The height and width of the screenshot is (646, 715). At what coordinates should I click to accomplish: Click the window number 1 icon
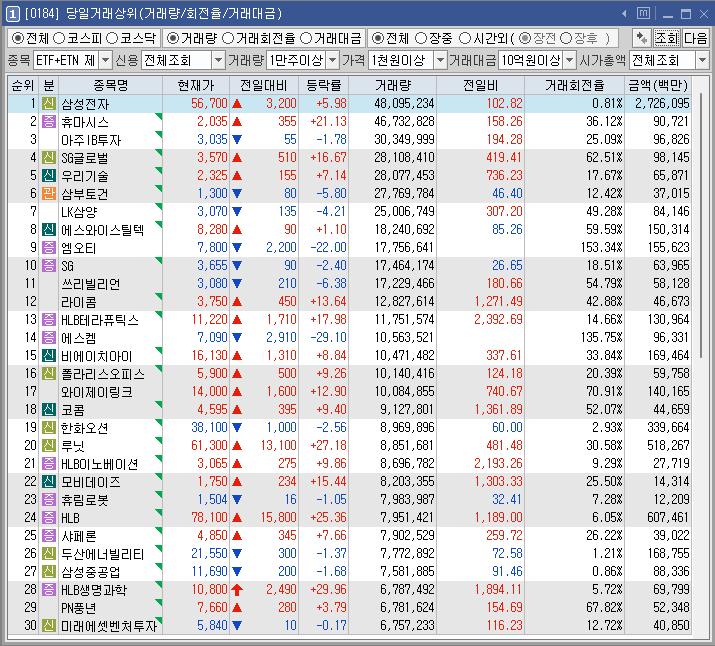12,14
